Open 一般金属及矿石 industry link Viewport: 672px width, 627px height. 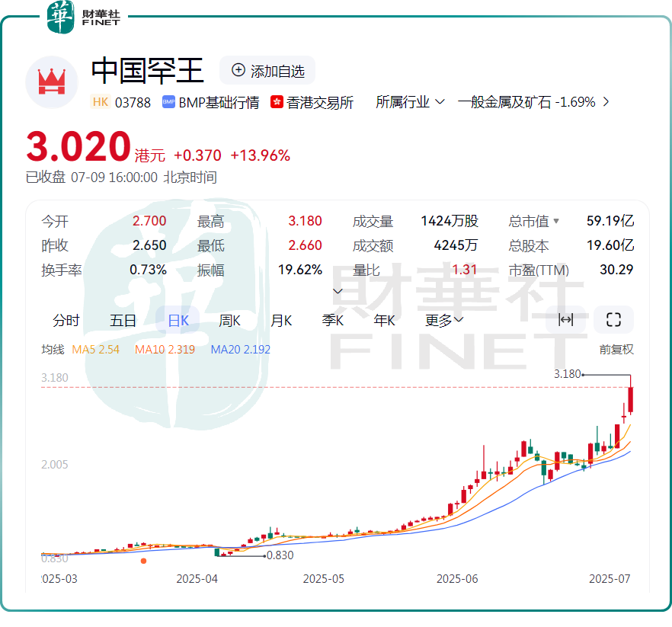504,102
